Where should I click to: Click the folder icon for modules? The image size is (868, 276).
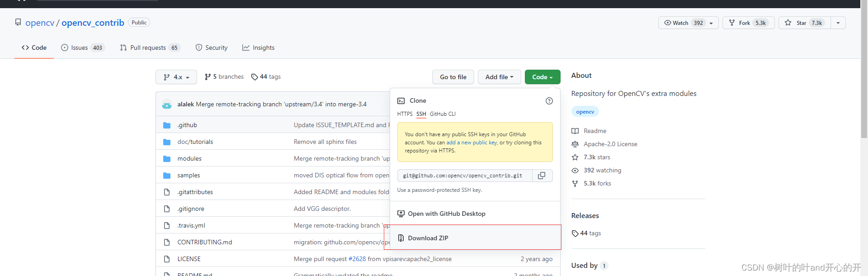pos(167,159)
